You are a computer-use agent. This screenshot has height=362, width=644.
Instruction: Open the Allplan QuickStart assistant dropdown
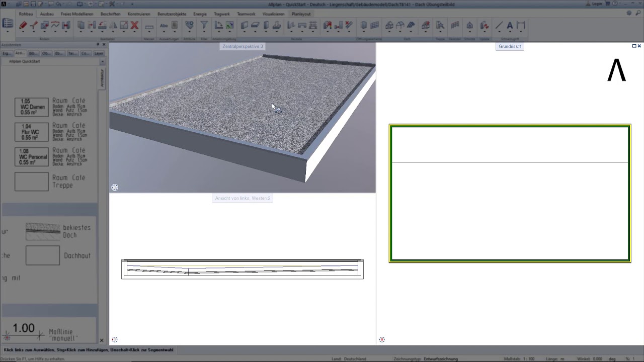coord(102,61)
